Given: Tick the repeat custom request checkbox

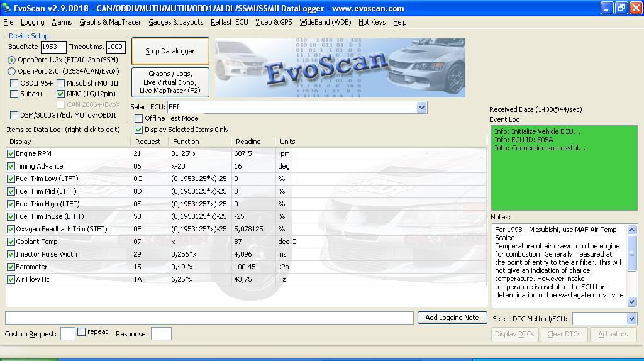Looking at the screenshot, I should (82, 332).
